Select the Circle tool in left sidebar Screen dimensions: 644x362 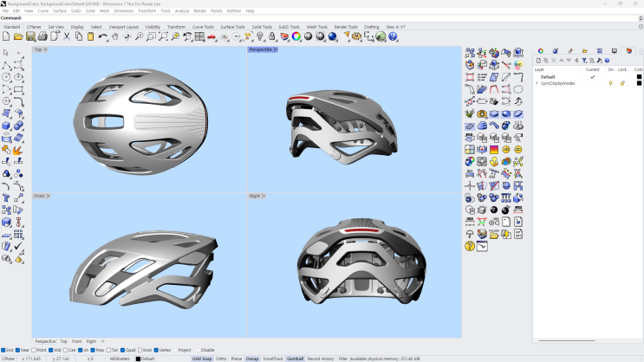pos(6,77)
